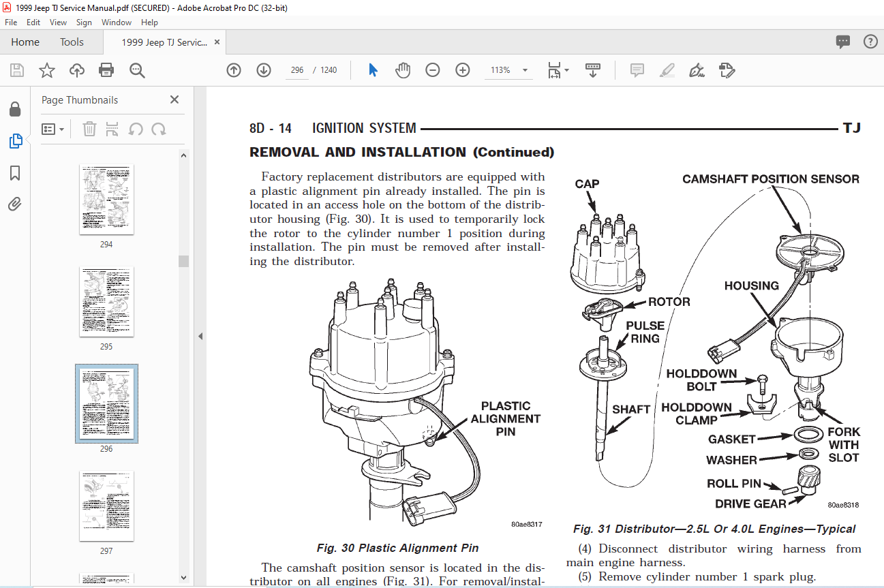Select the highlight text tool
Screen dimensions: 884x588
tap(667, 70)
